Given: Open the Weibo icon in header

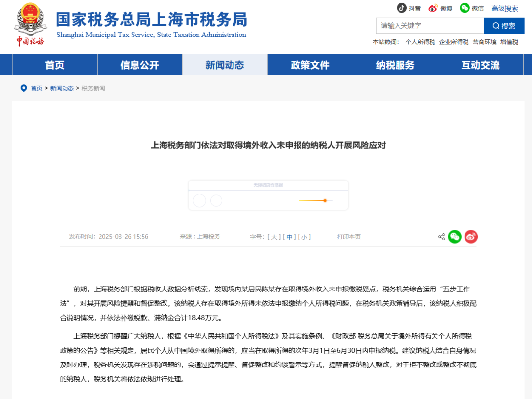Looking at the screenshot, I should (432, 8).
